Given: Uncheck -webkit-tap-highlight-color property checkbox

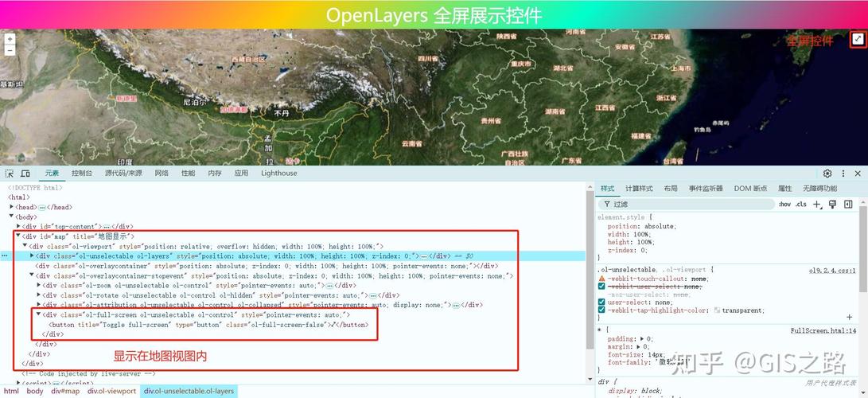Looking at the screenshot, I should 601,310.
